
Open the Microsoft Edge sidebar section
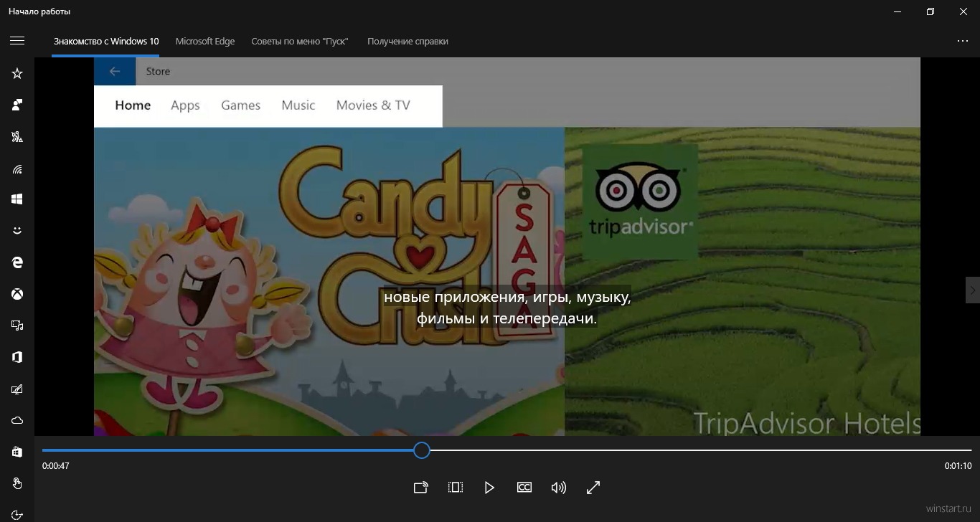(17, 262)
